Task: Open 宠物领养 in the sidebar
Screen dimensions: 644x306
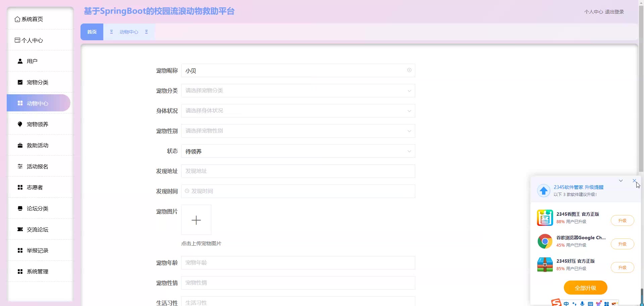Action: click(38, 124)
